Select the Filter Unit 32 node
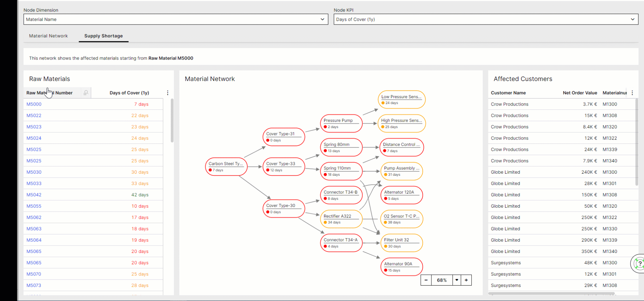The height and width of the screenshot is (301, 644). click(402, 243)
